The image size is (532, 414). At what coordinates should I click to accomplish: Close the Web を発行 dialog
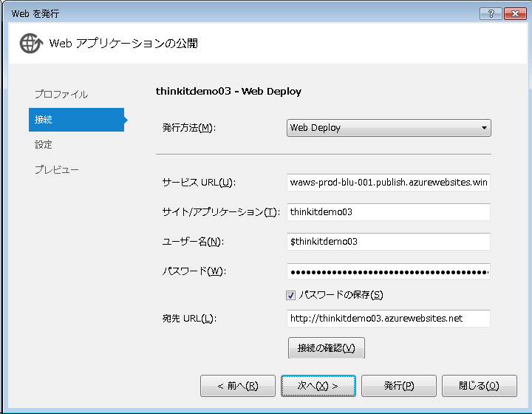click(x=515, y=13)
